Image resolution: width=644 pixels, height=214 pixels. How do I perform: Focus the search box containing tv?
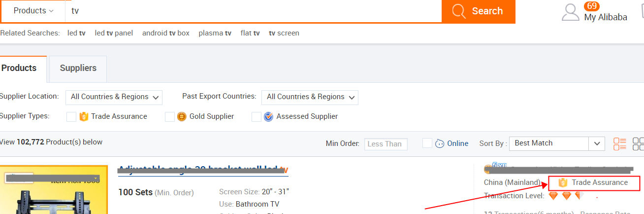[254, 11]
